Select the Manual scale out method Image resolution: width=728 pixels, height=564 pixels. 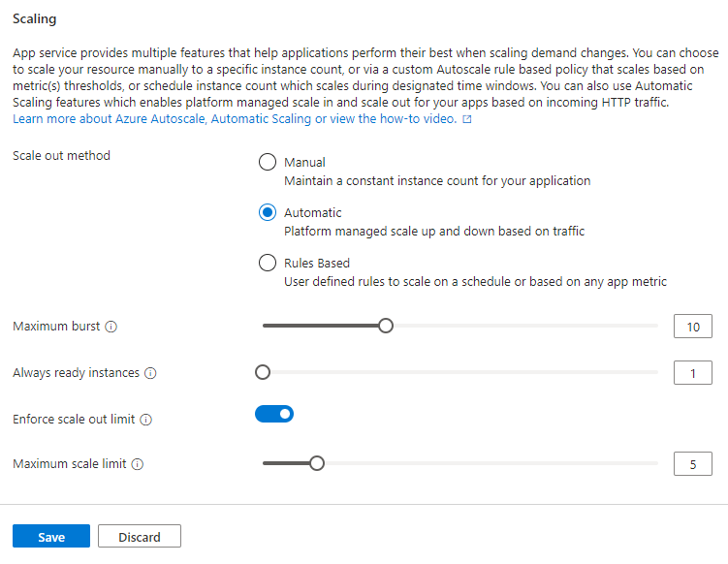[268, 162]
